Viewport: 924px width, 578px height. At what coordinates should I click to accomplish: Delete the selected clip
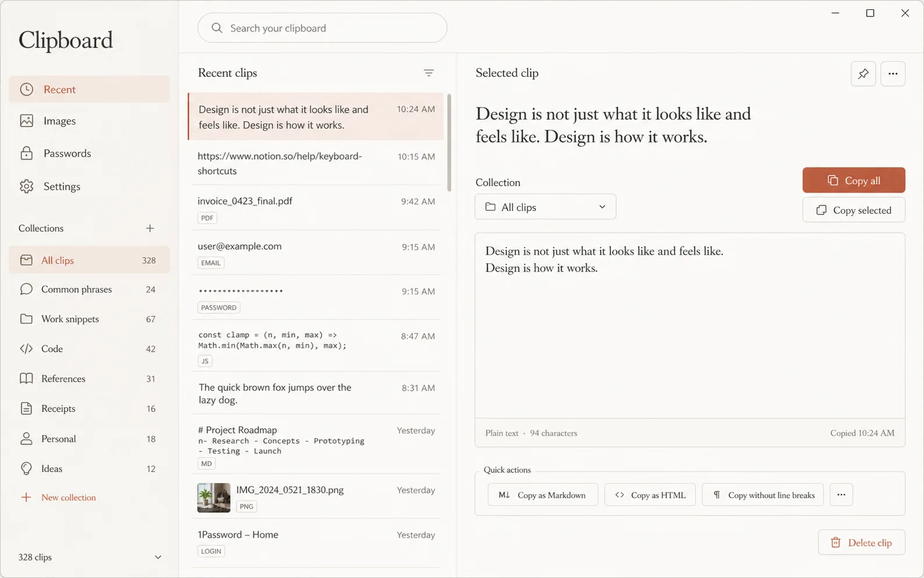861,542
